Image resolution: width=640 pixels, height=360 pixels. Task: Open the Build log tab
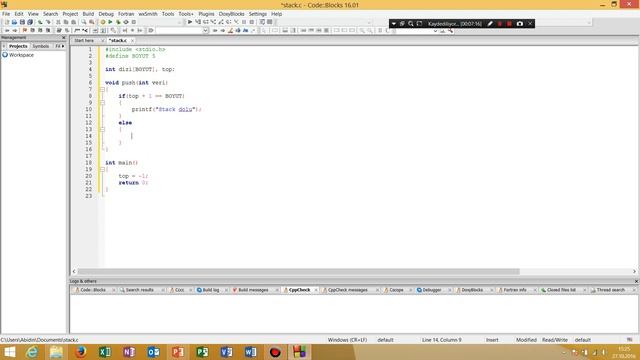[211, 290]
